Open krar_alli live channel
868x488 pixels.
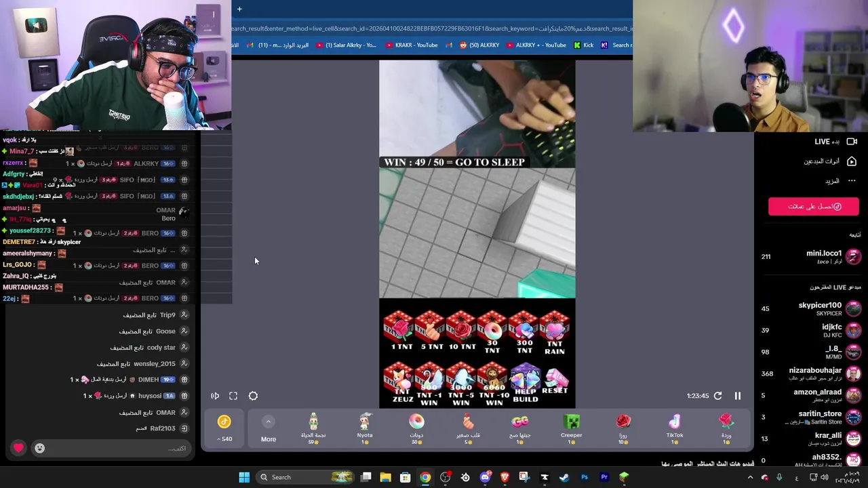tap(810, 439)
